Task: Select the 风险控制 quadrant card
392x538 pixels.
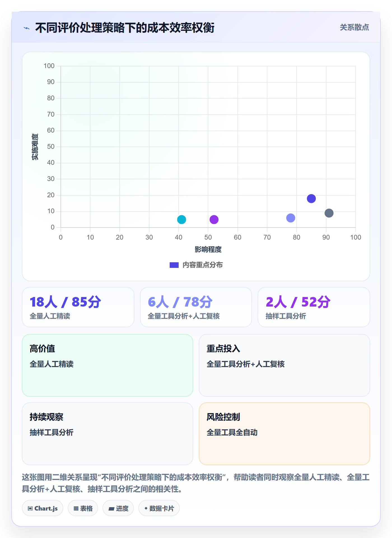Action: 284,434
